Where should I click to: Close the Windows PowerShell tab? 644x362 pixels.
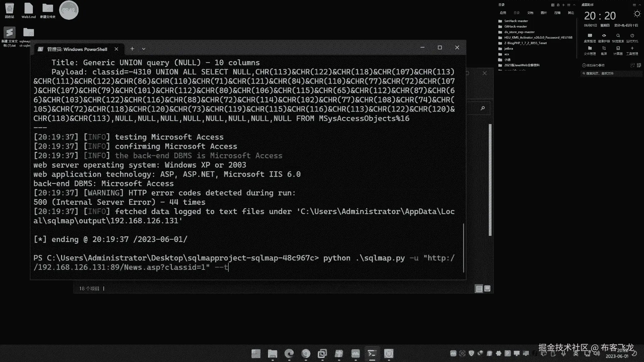click(x=116, y=49)
